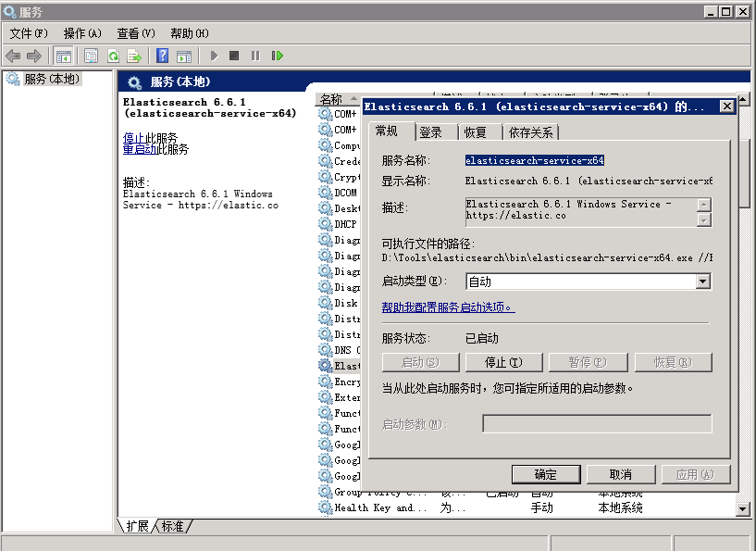Viewport: 756px width, 551px height.
Task: Click the Properties toolbar icon
Action: (x=91, y=56)
